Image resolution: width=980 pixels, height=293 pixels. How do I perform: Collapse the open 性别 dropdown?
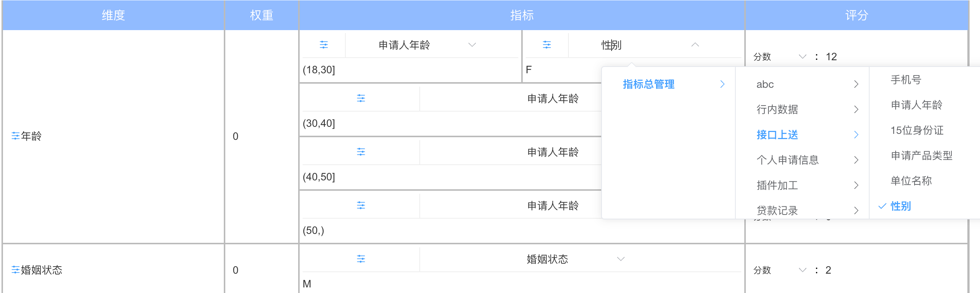pyautogui.click(x=695, y=45)
